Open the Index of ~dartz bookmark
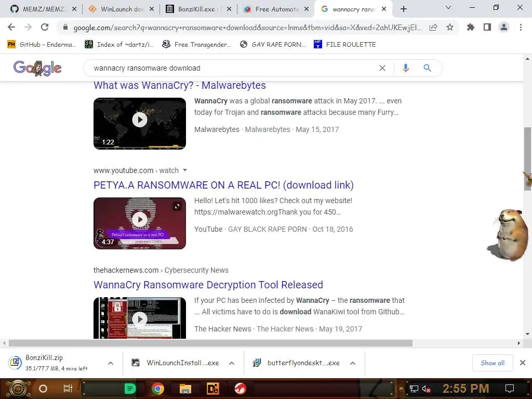The height and width of the screenshot is (399, 532). (x=119, y=45)
